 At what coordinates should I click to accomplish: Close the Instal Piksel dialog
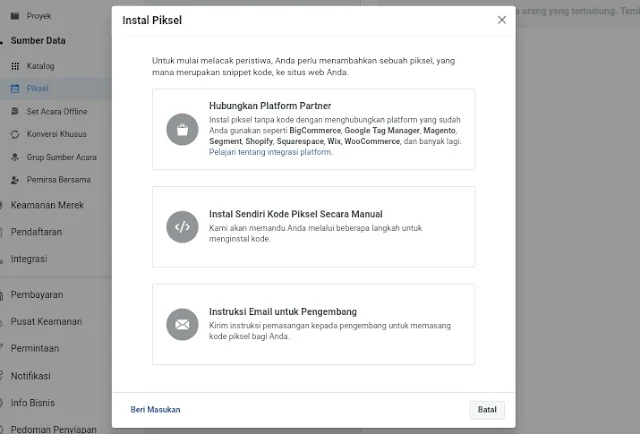click(502, 20)
